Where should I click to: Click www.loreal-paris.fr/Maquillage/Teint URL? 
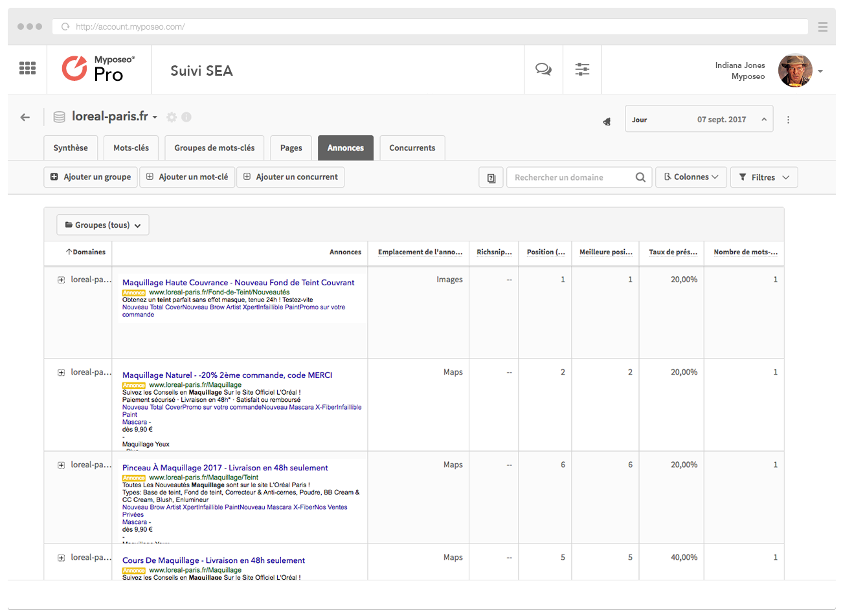click(204, 478)
